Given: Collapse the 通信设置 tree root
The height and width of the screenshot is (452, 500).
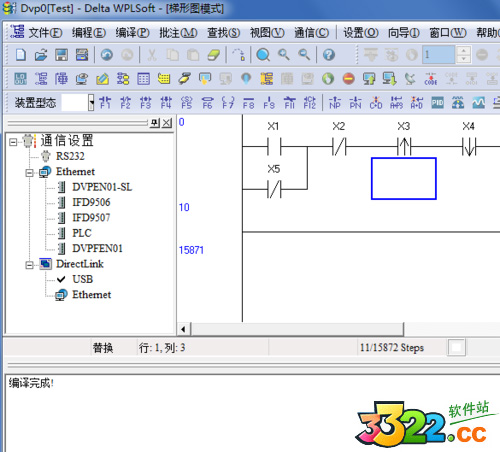Looking at the screenshot, I should 13,142.
